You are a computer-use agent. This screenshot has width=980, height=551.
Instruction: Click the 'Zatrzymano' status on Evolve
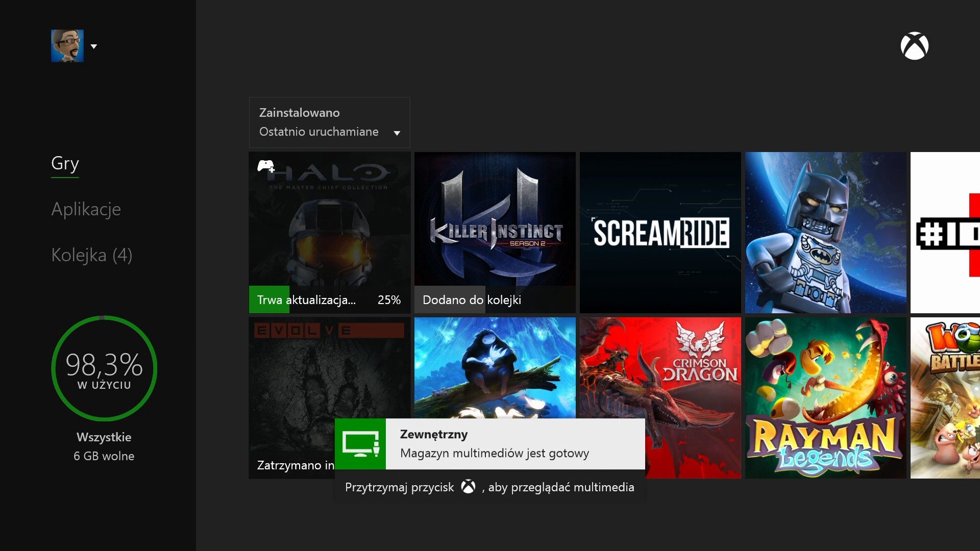[x=296, y=465]
